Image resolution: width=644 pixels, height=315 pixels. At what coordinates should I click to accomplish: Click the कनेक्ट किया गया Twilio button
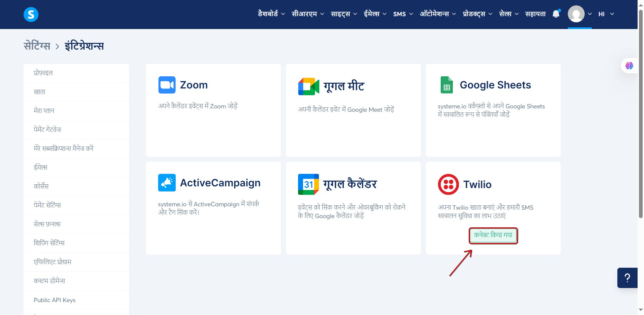[493, 235]
